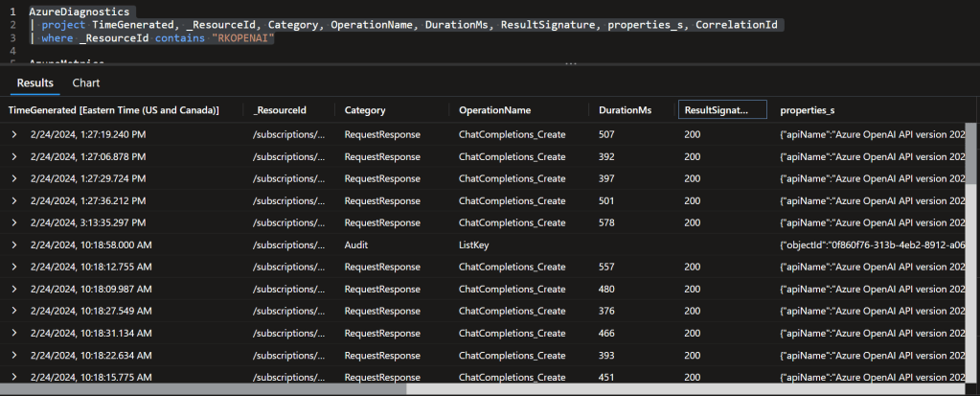Click the DurationMs column header
This screenshot has width=980, height=396.
click(x=625, y=111)
